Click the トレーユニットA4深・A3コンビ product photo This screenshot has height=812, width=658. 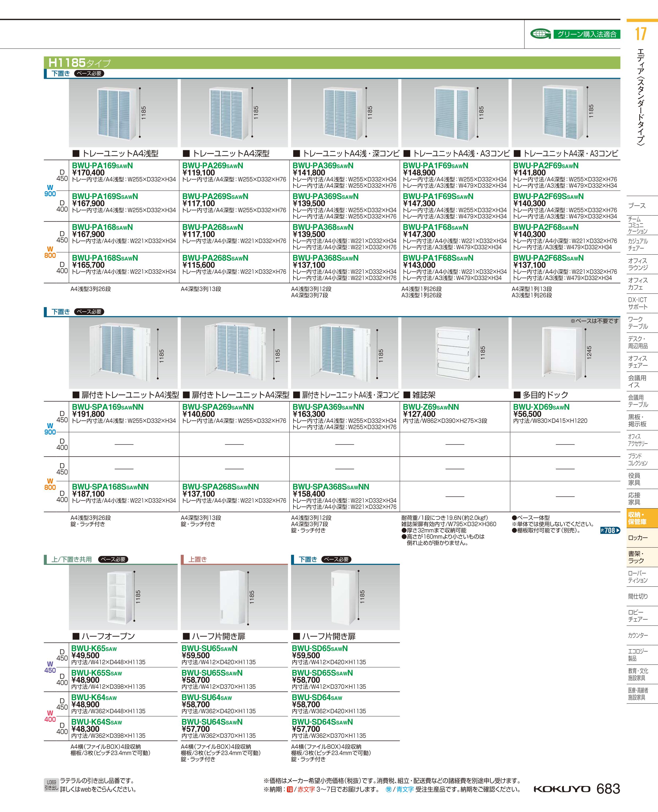(566, 113)
